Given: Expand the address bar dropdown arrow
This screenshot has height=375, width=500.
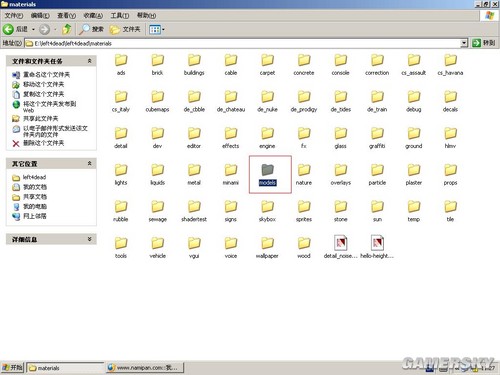Looking at the screenshot, I should tap(464, 43).
